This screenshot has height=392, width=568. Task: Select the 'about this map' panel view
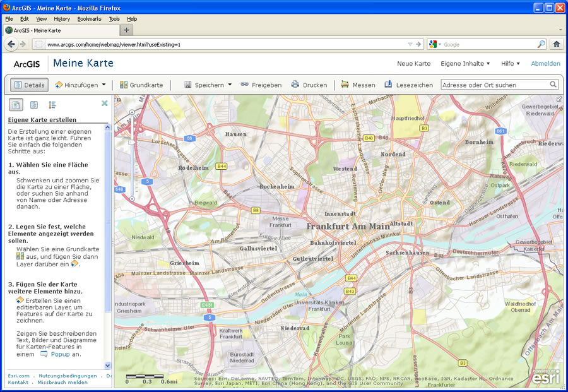point(16,105)
